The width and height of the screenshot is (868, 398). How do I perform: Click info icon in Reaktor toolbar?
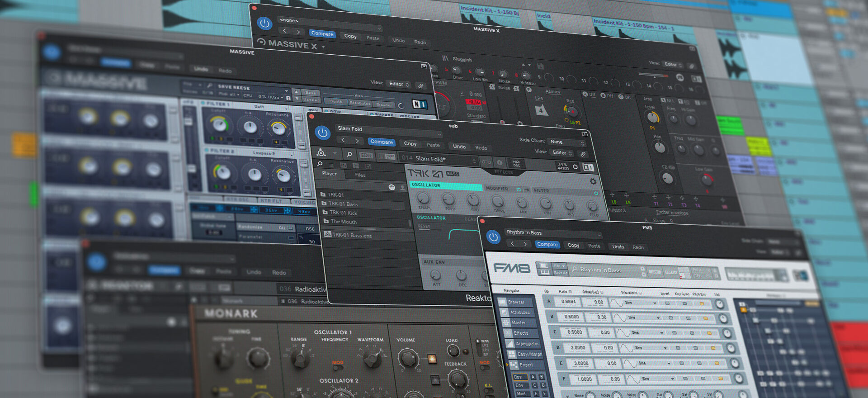click(500, 162)
